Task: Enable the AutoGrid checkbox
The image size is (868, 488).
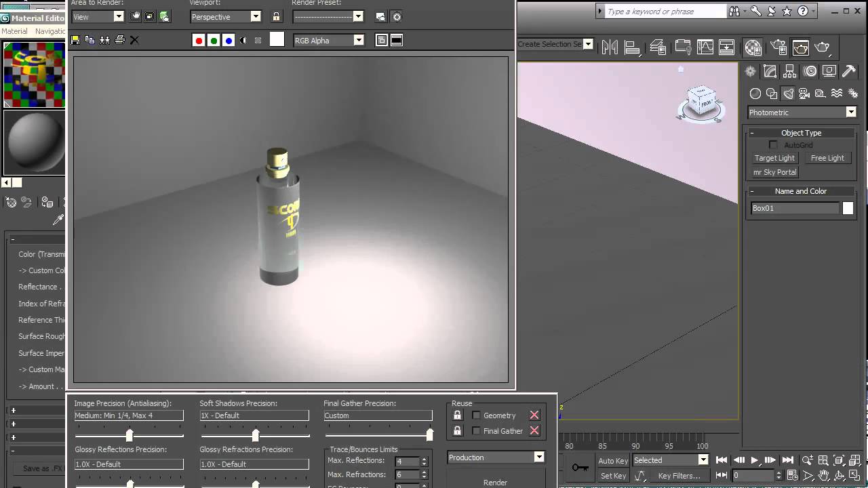Action: click(773, 145)
